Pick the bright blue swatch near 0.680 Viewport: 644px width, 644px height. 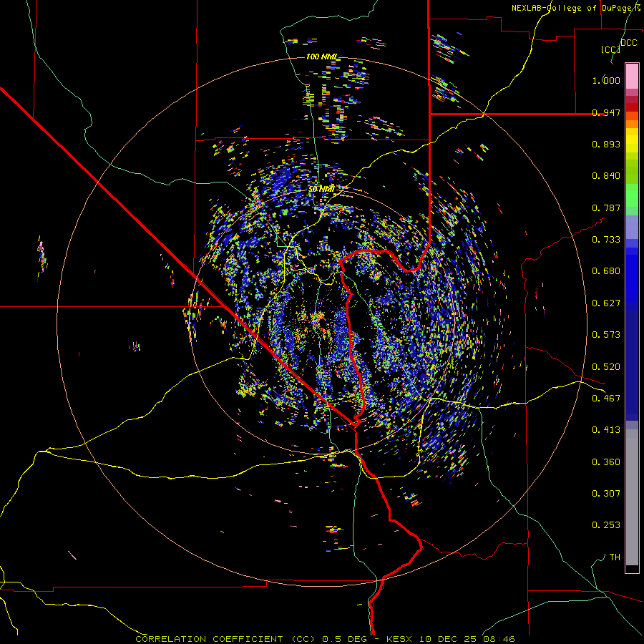click(632, 275)
